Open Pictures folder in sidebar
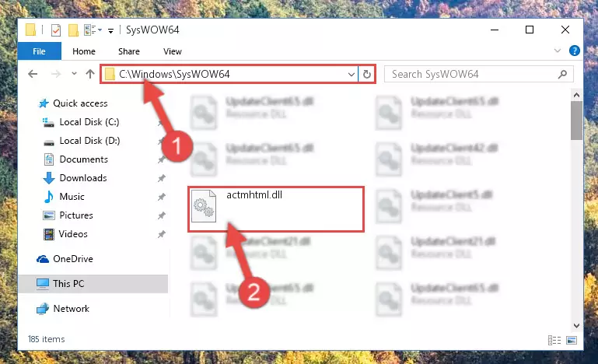The width and height of the screenshot is (598, 364). pyautogui.click(x=76, y=215)
